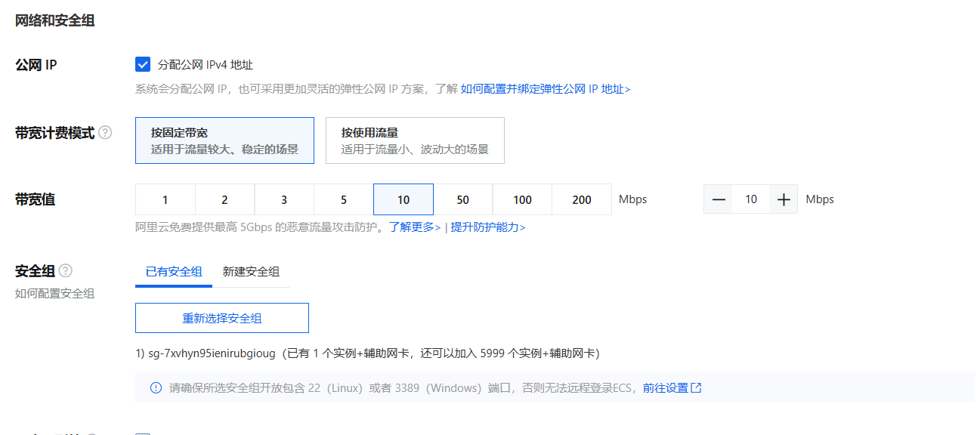
Task: Select the 按使用流量 billing mode
Action: tap(415, 140)
